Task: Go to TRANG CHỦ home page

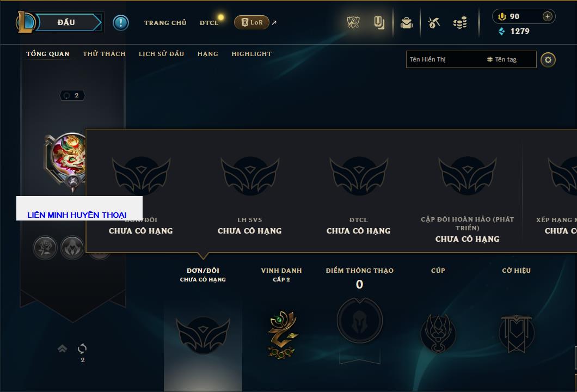Action: [x=165, y=23]
